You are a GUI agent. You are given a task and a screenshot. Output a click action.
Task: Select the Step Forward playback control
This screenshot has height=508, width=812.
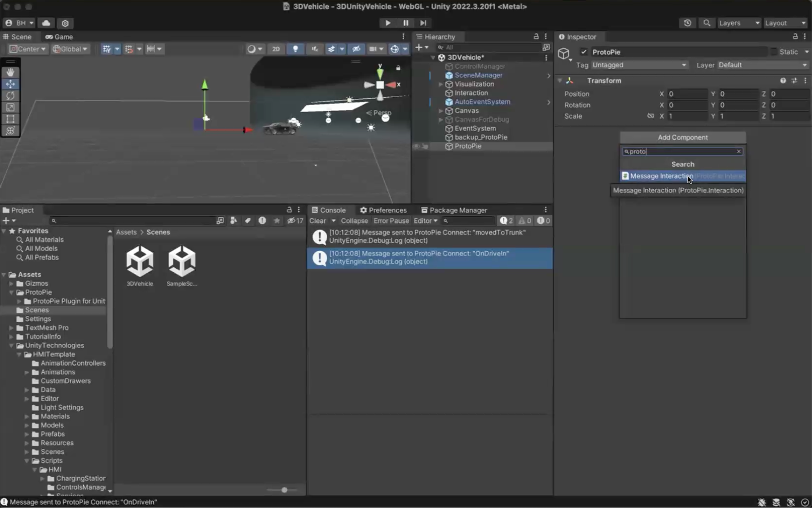click(x=423, y=23)
